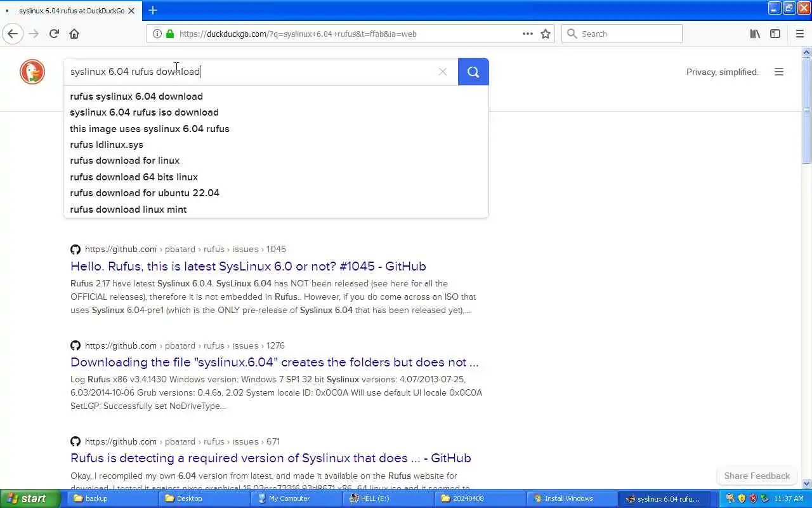812x508 pixels.
Task: Click the red shield tray icon
Action: click(x=753, y=498)
